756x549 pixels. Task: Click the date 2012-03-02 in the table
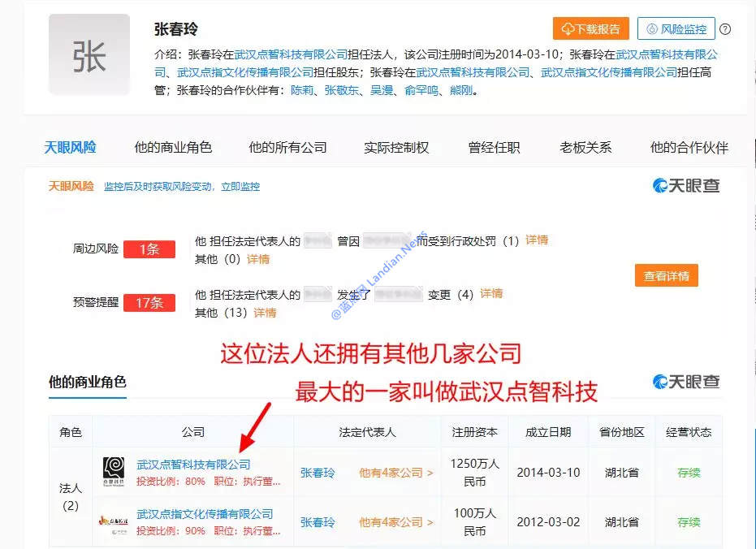click(x=548, y=522)
